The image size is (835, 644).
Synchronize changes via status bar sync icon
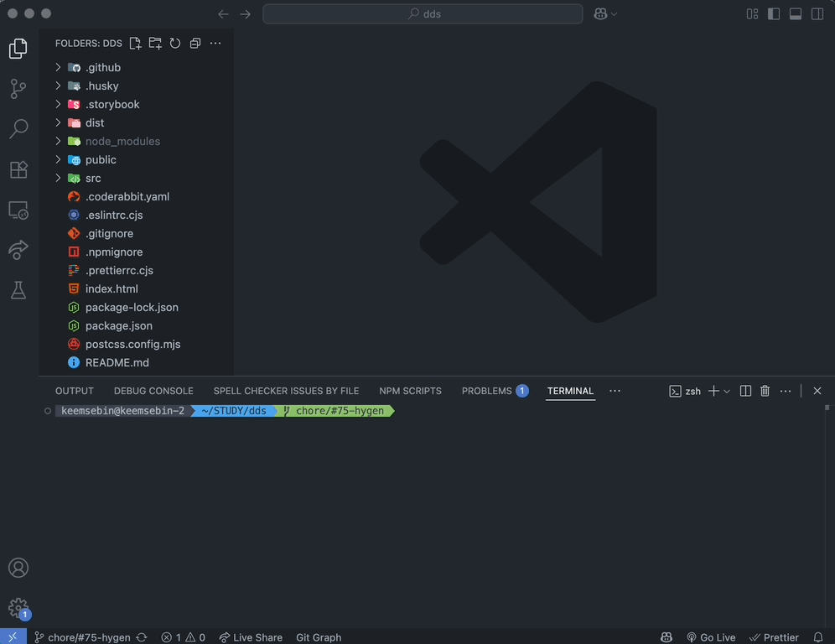[x=142, y=637]
